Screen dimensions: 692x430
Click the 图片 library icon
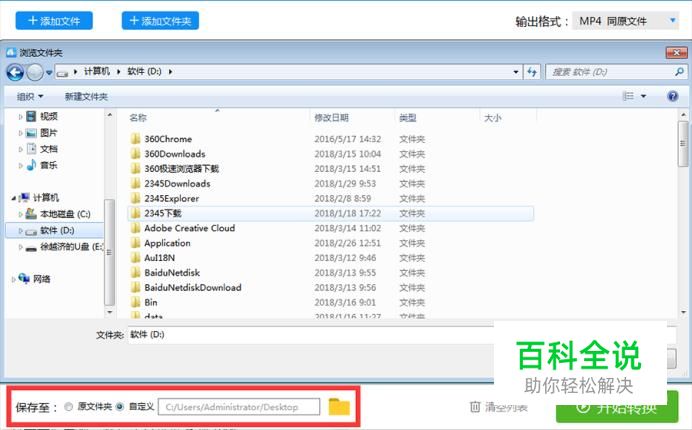[31, 132]
